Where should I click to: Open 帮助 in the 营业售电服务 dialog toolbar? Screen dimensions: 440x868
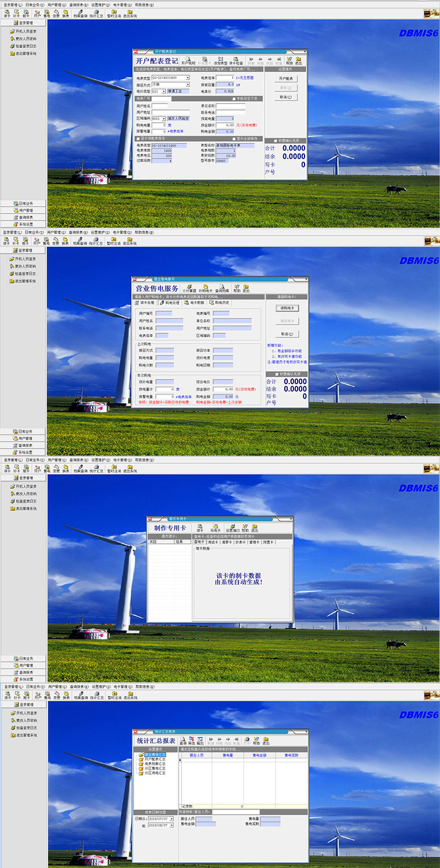click(237, 288)
